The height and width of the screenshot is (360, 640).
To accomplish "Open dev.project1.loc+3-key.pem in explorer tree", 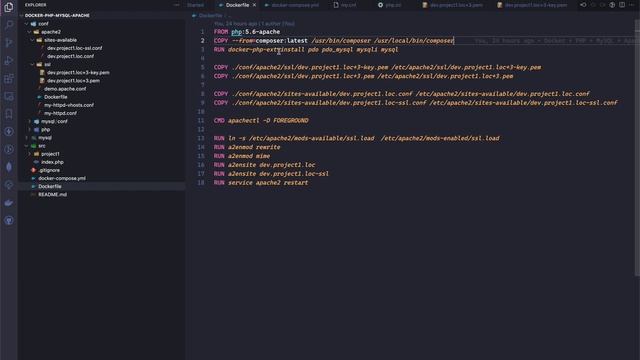I will pos(78,73).
